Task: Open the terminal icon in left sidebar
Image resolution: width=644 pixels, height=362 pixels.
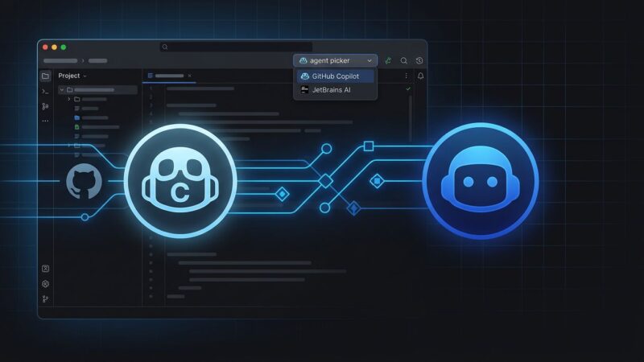Action: click(x=46, y=92)
